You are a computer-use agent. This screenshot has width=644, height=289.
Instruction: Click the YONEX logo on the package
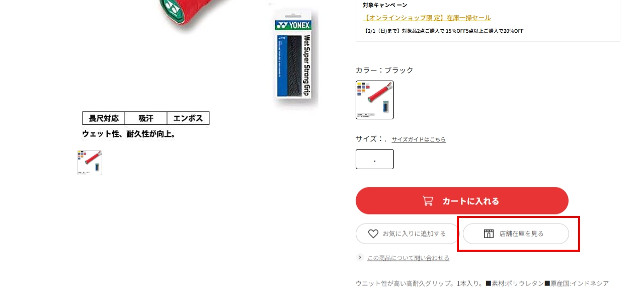[294, 25]
